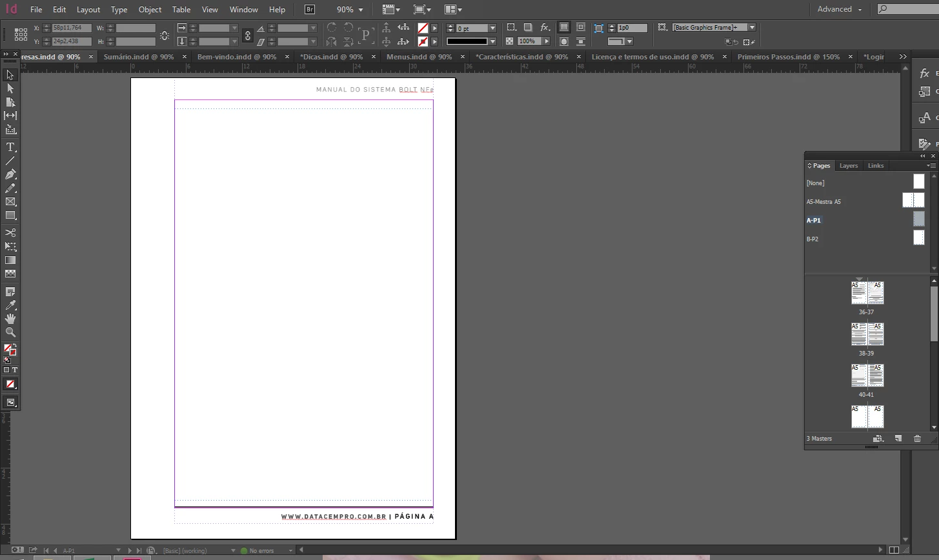Open the Basic Graphics Frame object style dropdown

click(752, 27)
